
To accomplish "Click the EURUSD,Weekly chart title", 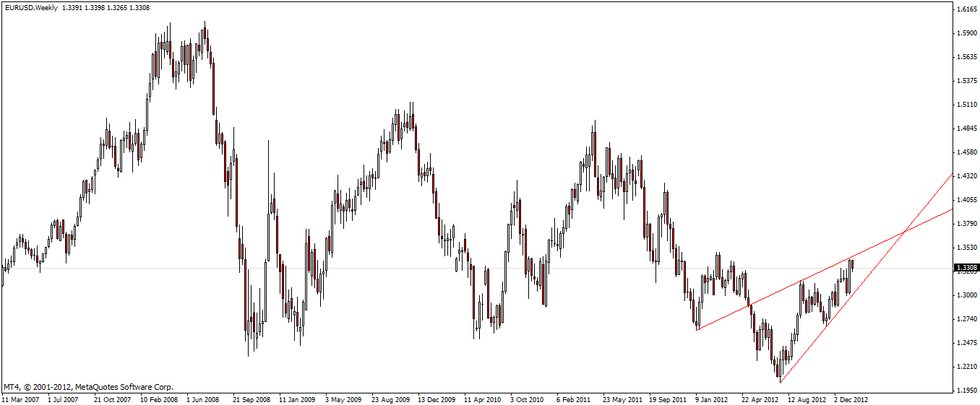I will 30,8.
